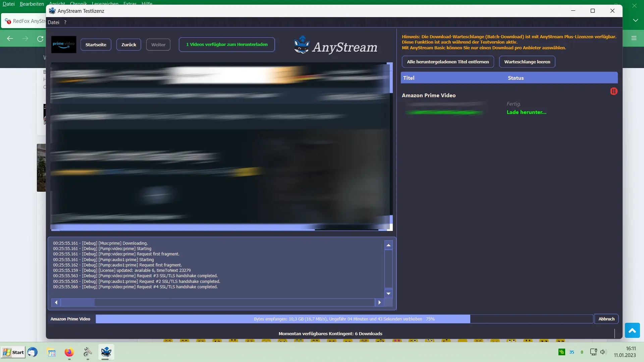The image size is (644, 362).
Task: Click scroll-to-top arrow button in browser
Action: (x=632, y=331)
